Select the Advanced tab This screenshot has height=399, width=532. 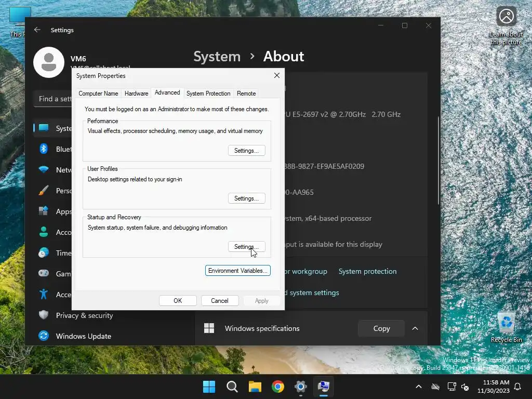pyautogui.click(x=167, y=92)
